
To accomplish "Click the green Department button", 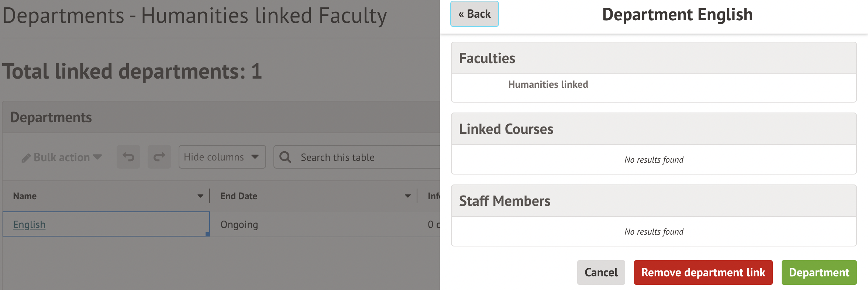I will (819, 272).
